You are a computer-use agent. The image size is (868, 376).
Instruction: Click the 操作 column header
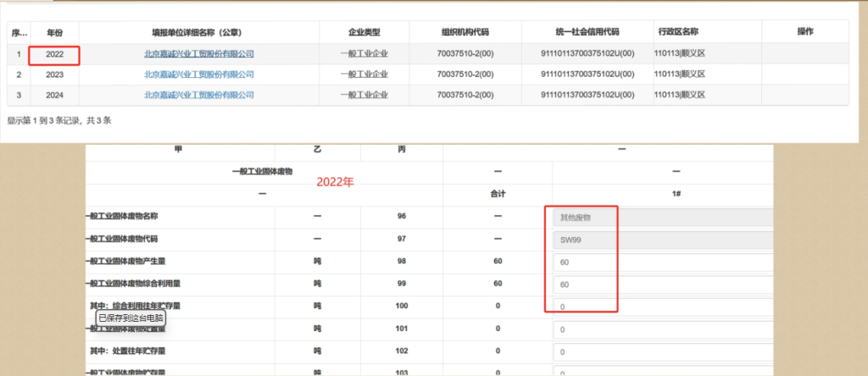click(x=805, y=31)
